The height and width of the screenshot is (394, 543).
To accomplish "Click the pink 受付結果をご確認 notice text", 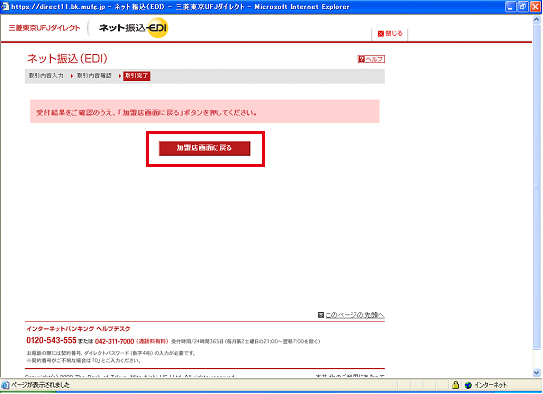I will (146, 113).
